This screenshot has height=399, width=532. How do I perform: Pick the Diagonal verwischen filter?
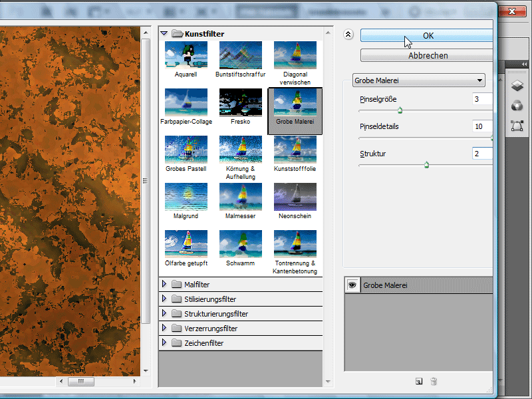tap(295, 56)
